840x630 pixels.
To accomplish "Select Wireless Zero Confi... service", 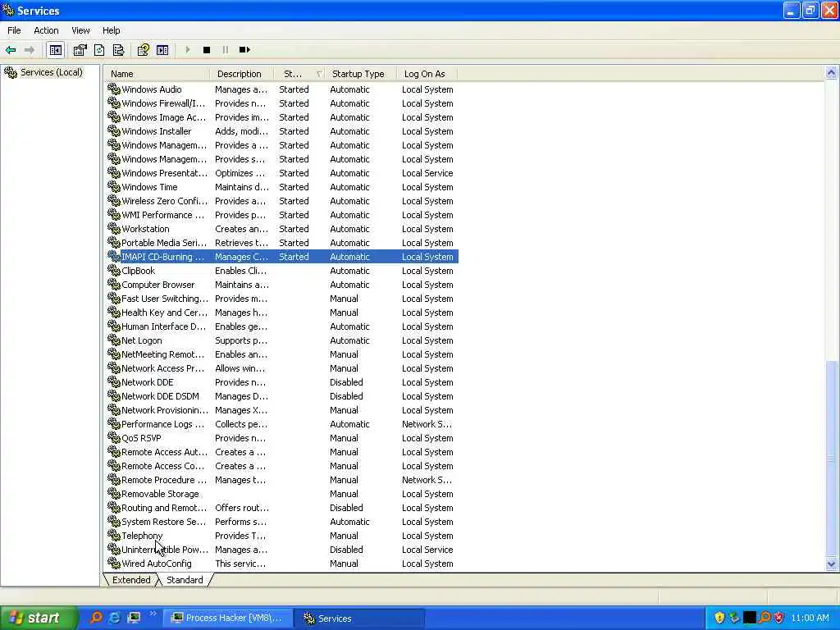I will pos(164,201).
